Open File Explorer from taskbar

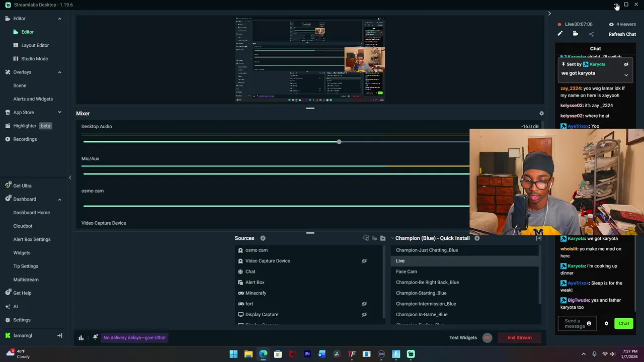[x=248, y=354]
